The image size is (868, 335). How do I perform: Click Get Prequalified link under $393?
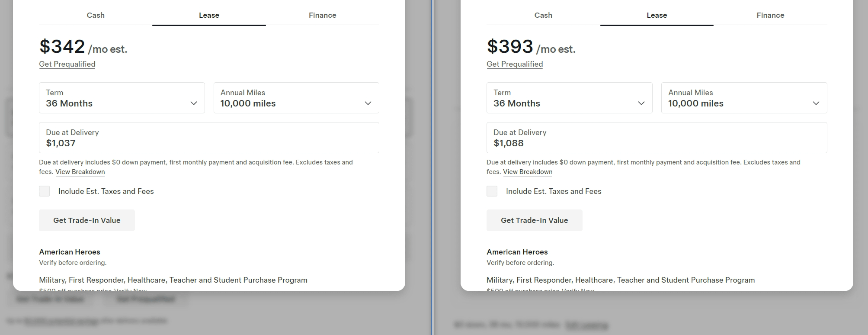click(515, 64)
